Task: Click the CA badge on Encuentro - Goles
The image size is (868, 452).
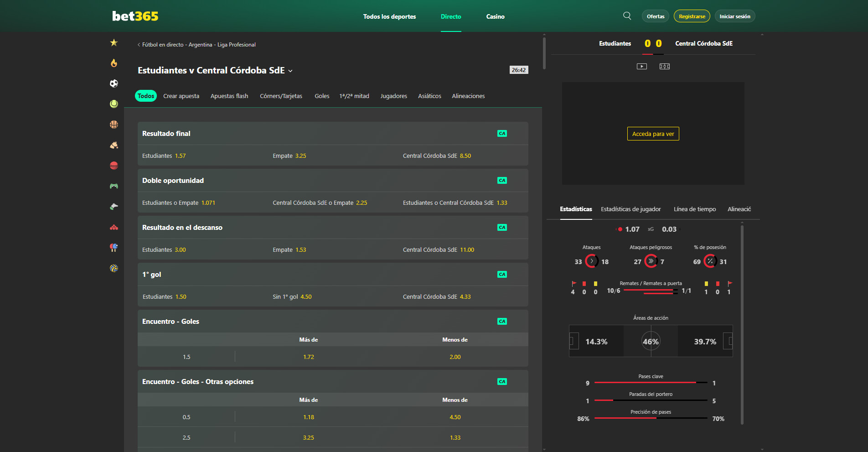Action: click(502, 322)
